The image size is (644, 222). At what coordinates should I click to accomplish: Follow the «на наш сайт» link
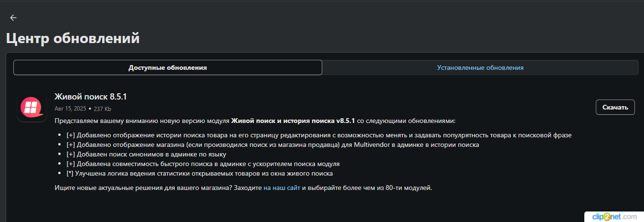[282, 188]
